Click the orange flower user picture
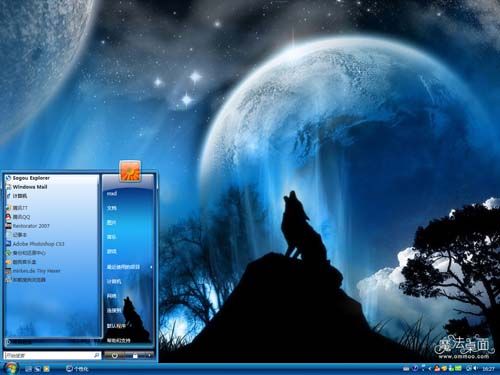Viewport: 500px width, 375px height. [130, 171]
